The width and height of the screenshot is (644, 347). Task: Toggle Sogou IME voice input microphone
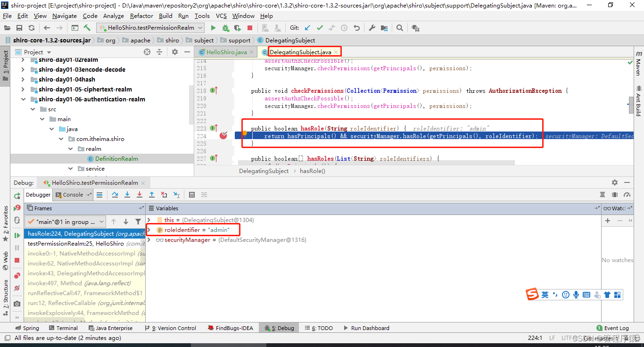pyautogui.click(x=576, y=295)
